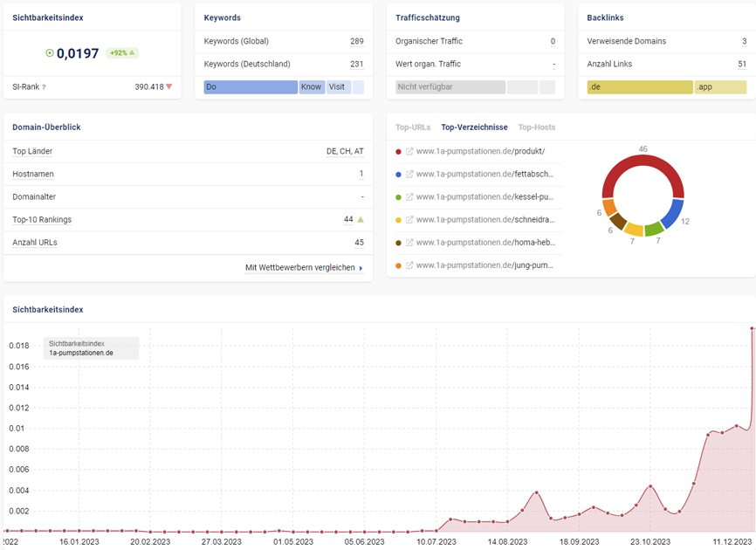Click the Top-10 Rankings label
Image resolution: width=756 pixels, height=550 pixels.
42,219
